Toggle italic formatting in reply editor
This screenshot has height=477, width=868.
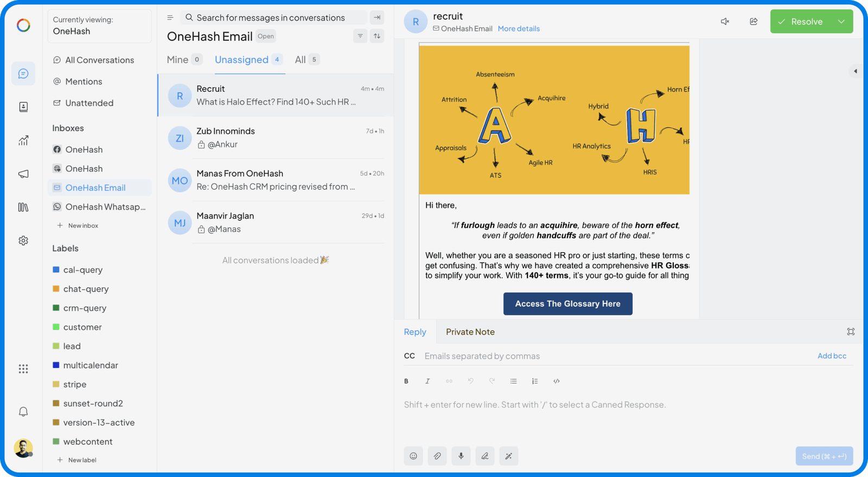pos(427,381)
